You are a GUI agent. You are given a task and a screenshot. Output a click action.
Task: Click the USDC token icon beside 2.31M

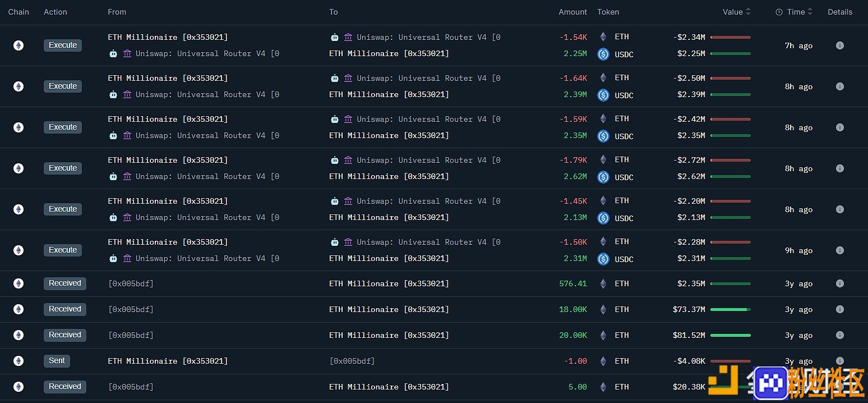tap(603, 259)
